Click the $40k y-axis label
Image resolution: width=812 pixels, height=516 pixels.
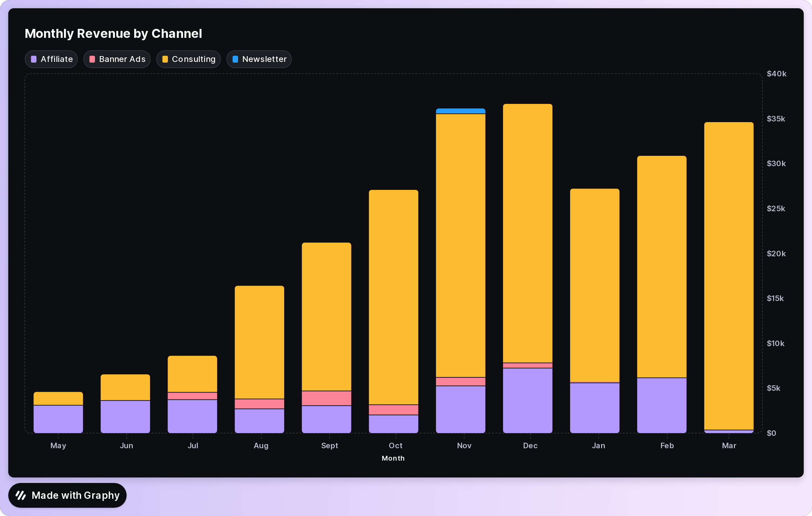pos(776,74)
